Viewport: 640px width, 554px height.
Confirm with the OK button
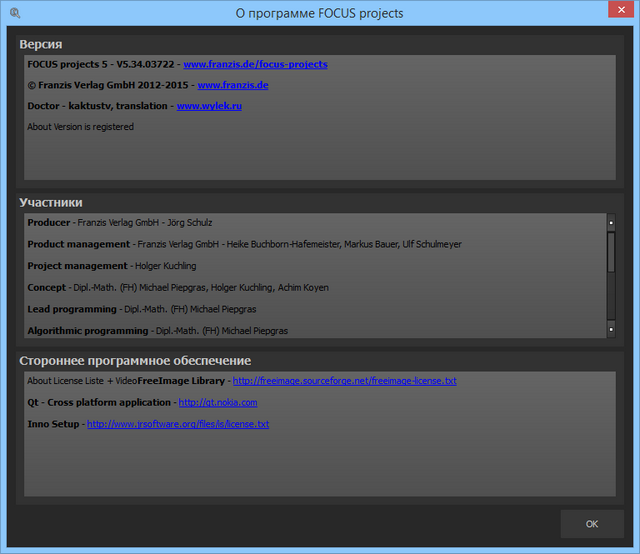(x=592, y=524)
